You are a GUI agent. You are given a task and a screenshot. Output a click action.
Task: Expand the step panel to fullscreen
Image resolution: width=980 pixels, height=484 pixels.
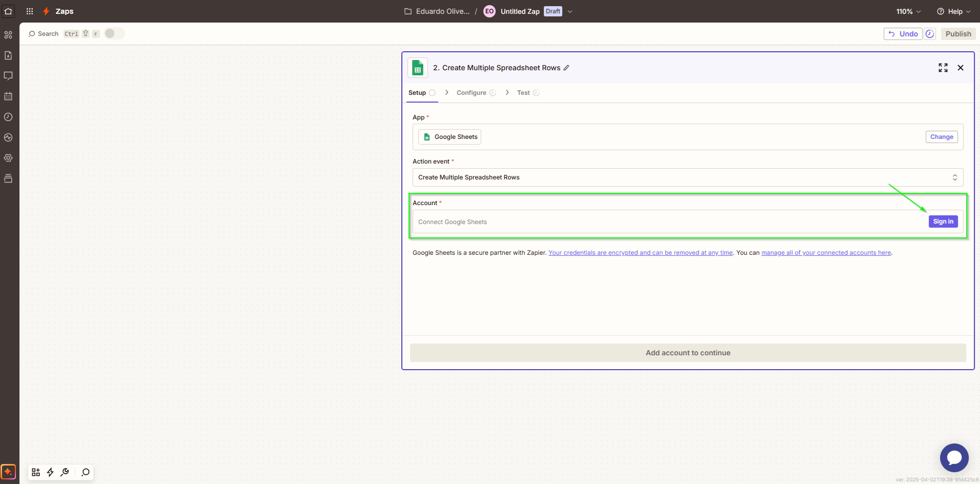(x=943, y=68)
